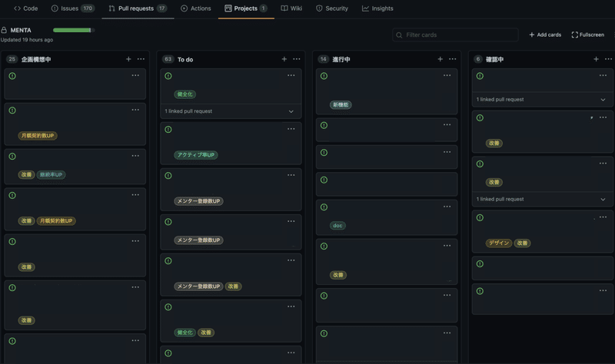Open the Security tab
Viewport: 615px width, 364px height.
pyautogui.click(x=332, y=8)
